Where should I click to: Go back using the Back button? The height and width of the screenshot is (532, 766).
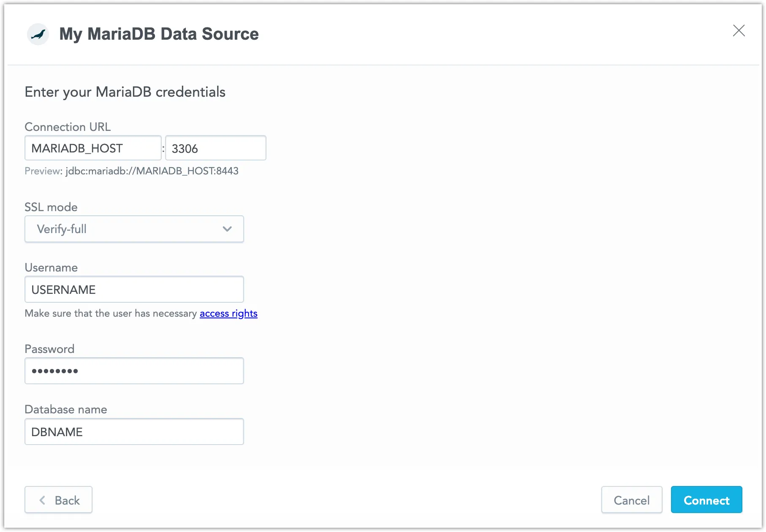[x=58, y=500]
